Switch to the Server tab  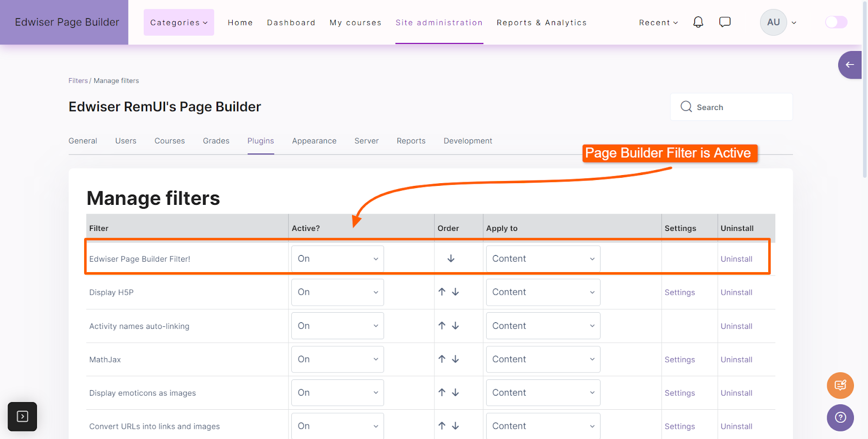(x=367, y=141)
